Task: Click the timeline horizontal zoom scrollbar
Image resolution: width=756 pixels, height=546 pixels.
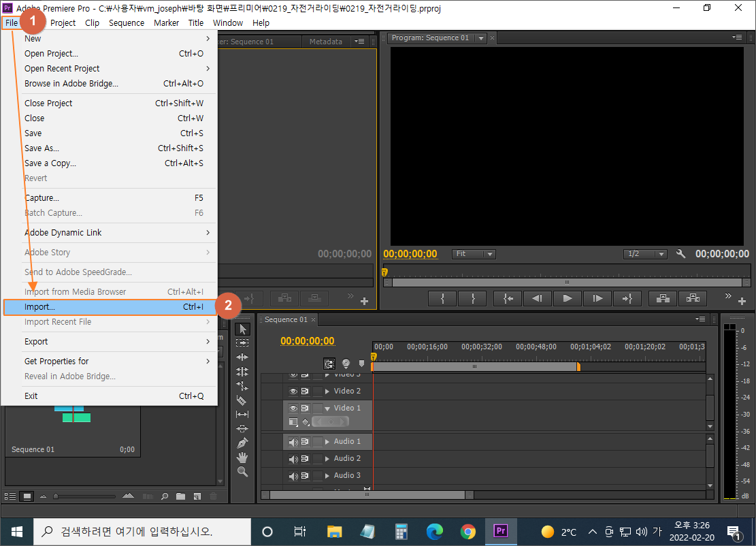Action: point(367,495)
